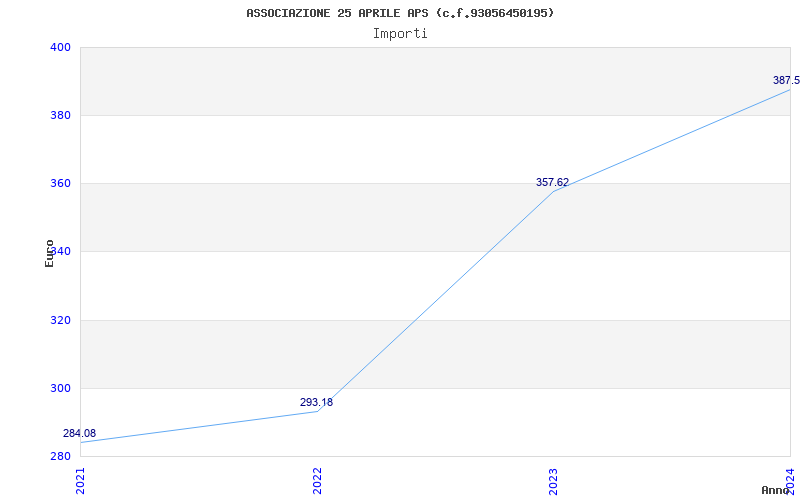
Task: Click the 340 tick on the y-axis
Action: coord(59,251)
